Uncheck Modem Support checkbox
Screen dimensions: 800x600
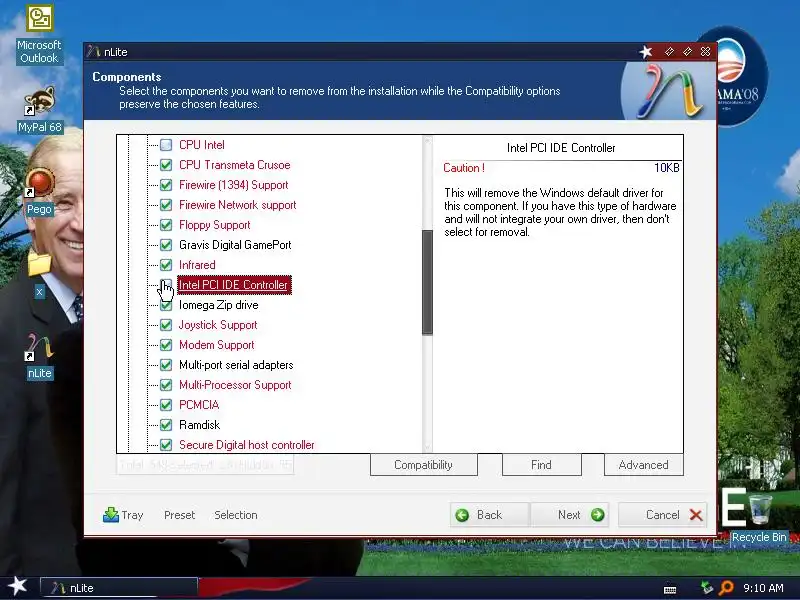coord(166,345)
